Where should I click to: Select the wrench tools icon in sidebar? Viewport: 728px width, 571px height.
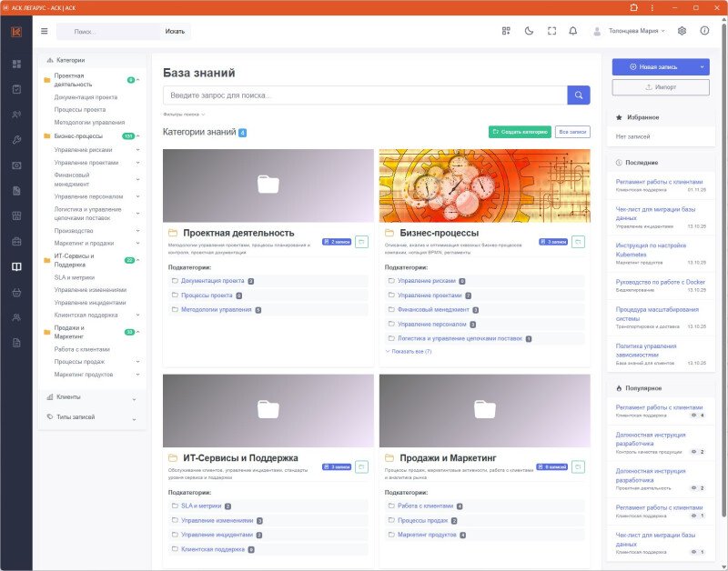click(16, 140)
